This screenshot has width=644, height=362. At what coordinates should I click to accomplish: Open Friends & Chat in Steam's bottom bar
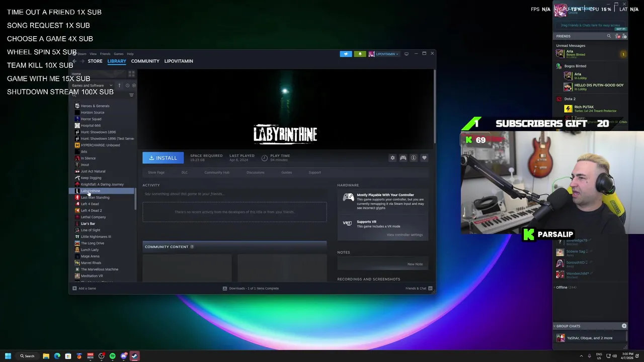419,289
